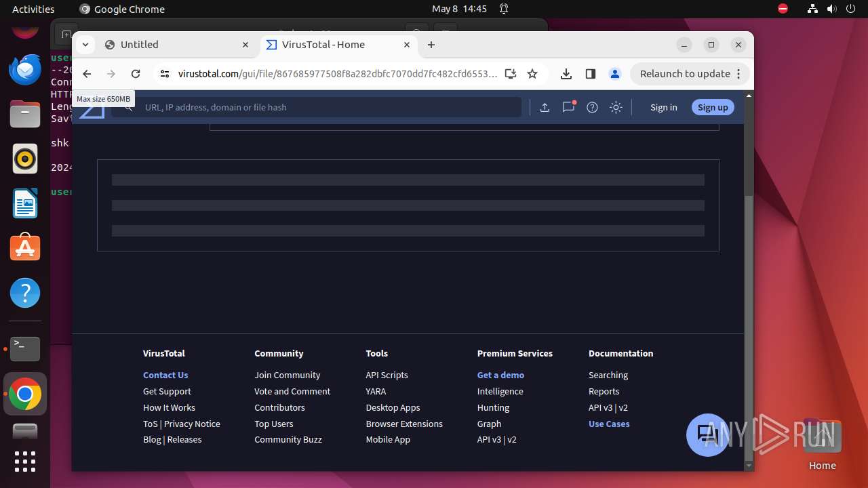This screenshot has width=868, height=488.
Task: Open Mobile App link
Action: [x=388, y=439]
